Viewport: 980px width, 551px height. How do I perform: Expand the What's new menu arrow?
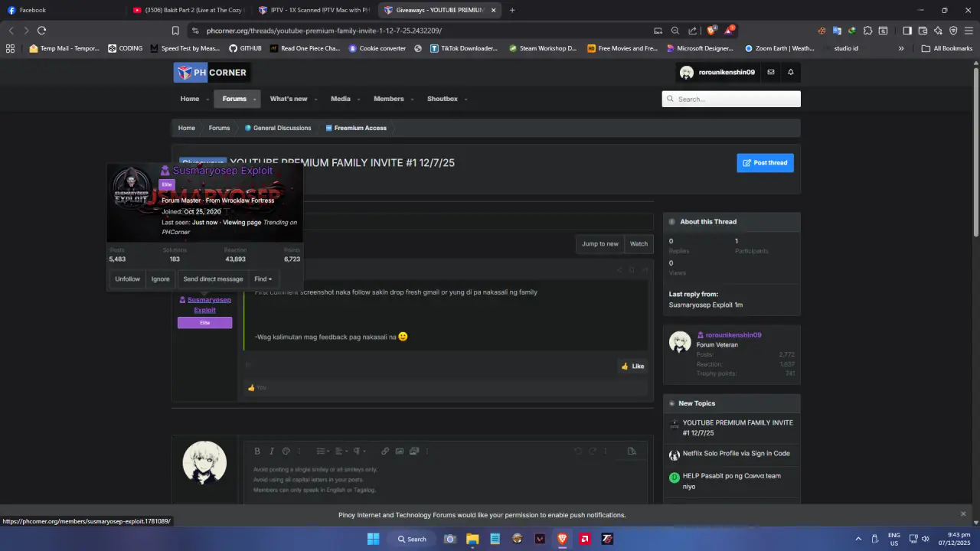pyautogui.click(x=316, y=99)
